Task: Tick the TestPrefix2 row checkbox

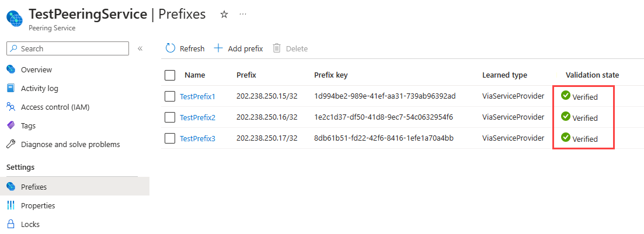Action: click(170, 117)
